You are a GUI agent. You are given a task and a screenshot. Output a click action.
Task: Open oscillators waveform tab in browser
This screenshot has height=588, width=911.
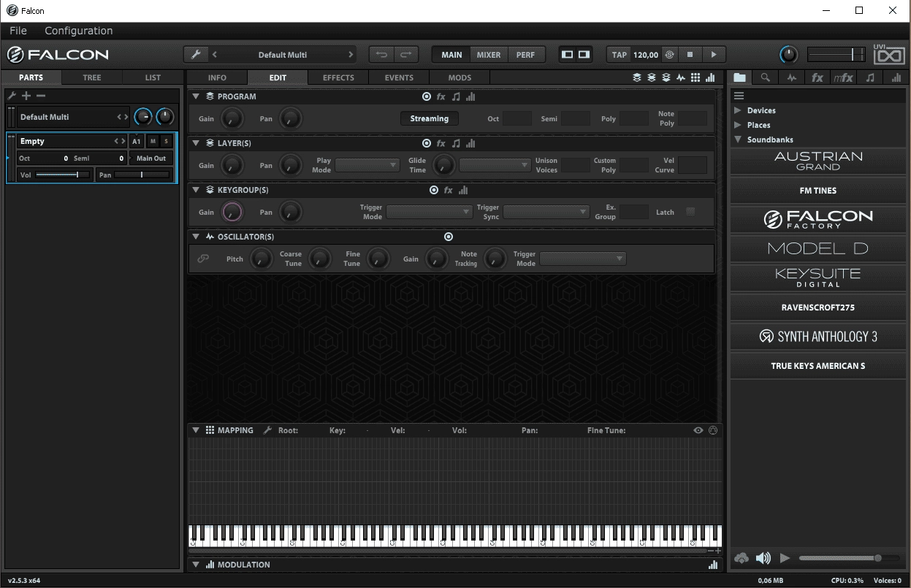(792, 77)
